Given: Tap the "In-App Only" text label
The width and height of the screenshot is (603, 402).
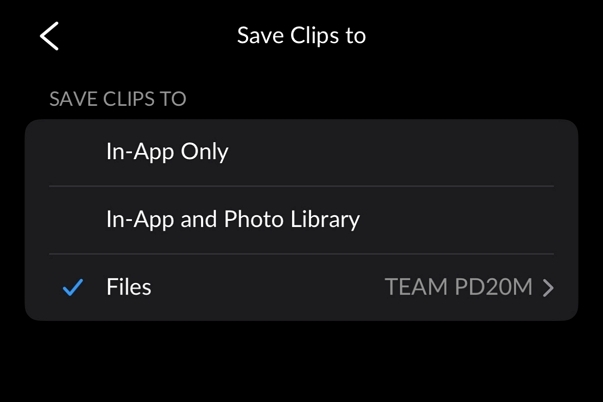Looking at the screenshot, I should (x=167, y=152).
